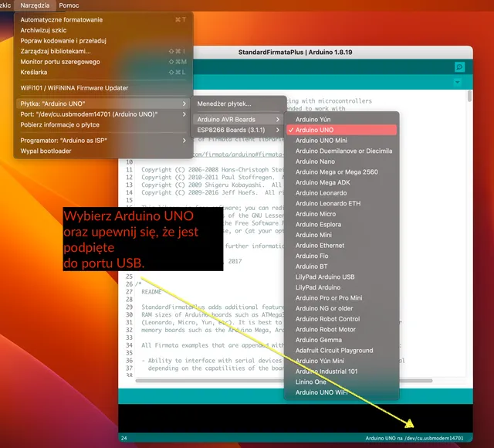Expand Arduino AVR Boards submenu
Screen dimensions: 494x448
point(239,120)
